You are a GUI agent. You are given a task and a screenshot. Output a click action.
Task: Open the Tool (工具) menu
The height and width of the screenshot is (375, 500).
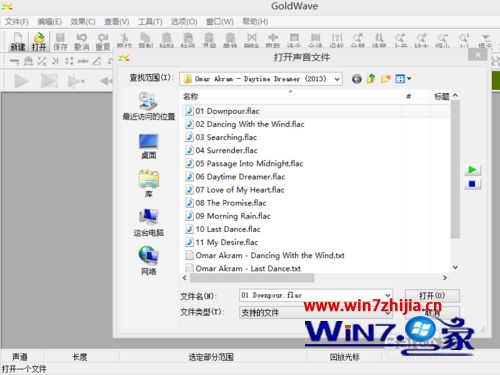pos(150,22)
